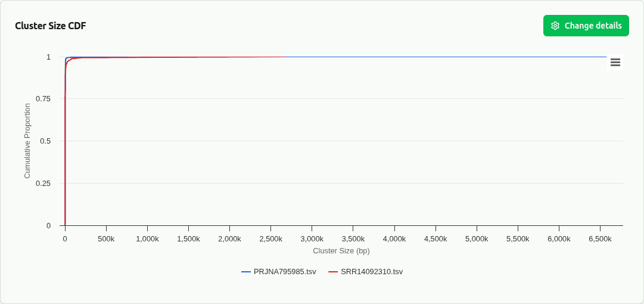The image size is (644, 304).
Task: Select the Cluster Size (bp) axis title
Action: pyautogui.click(x=341, y=251)
